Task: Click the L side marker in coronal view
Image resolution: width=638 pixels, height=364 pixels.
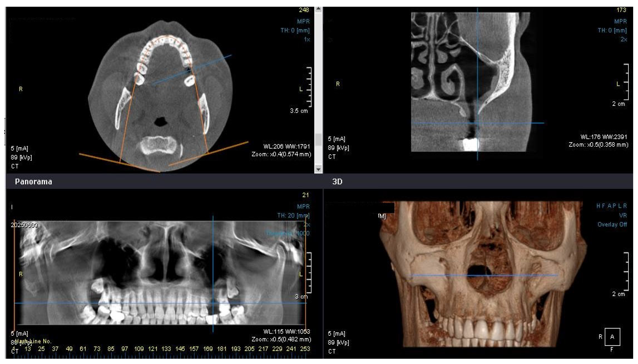Action: (618, 84)
